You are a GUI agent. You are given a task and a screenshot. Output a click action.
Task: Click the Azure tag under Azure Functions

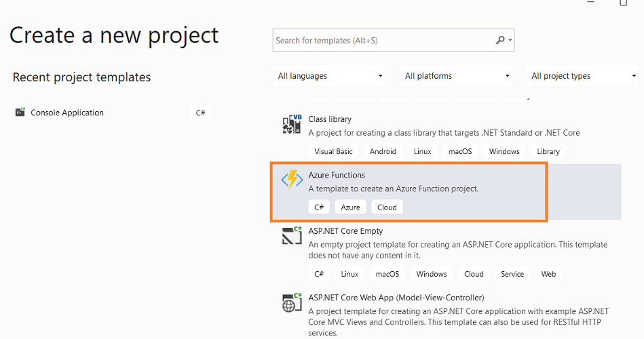pyautogui.click(x=350, y=207)
